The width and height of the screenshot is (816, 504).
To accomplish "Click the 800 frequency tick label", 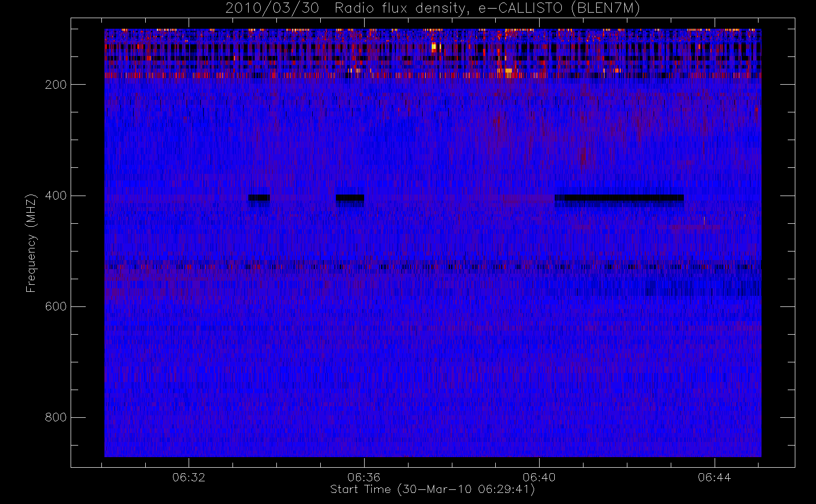I will click(x=56, y=417).
